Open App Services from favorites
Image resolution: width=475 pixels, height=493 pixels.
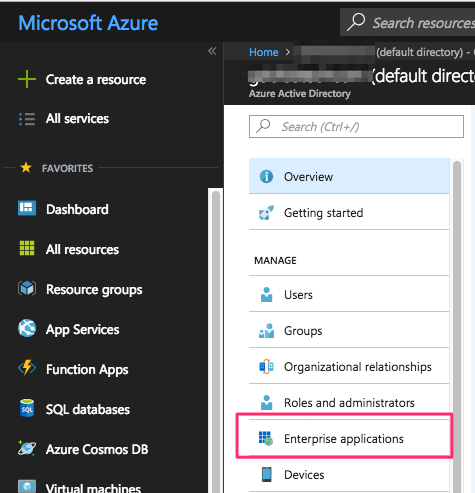[82, 330]
